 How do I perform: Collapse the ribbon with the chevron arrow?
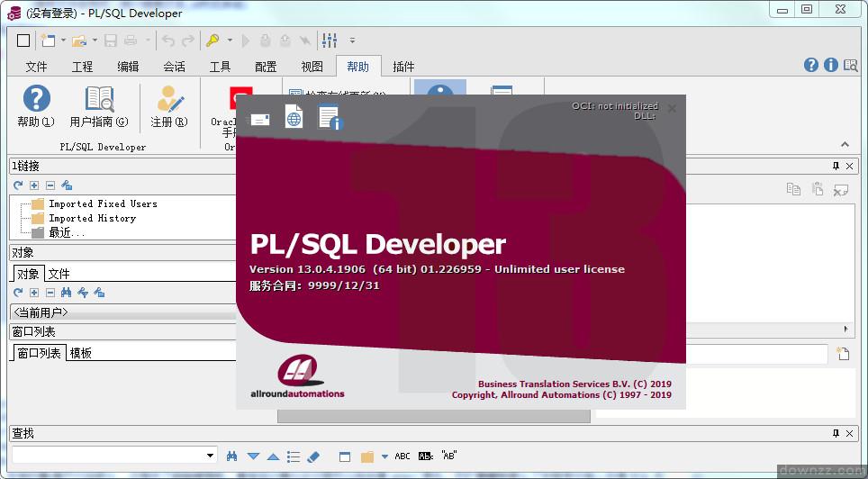[845, 145]
